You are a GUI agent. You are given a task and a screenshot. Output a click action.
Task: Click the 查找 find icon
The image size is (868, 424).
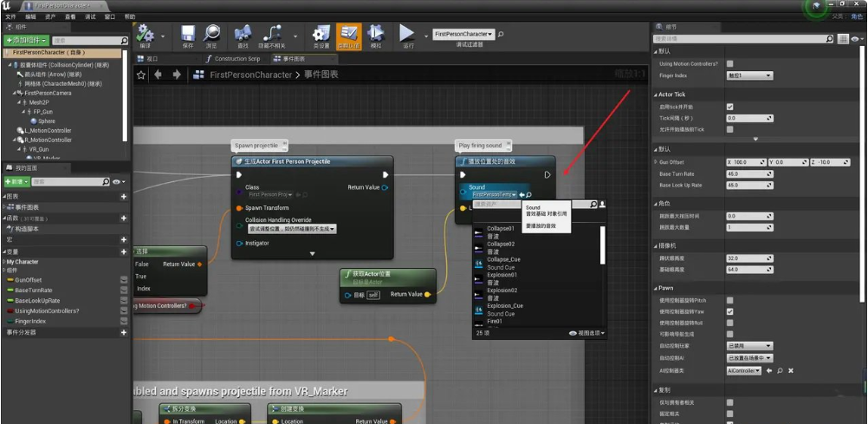click(243, 36)
